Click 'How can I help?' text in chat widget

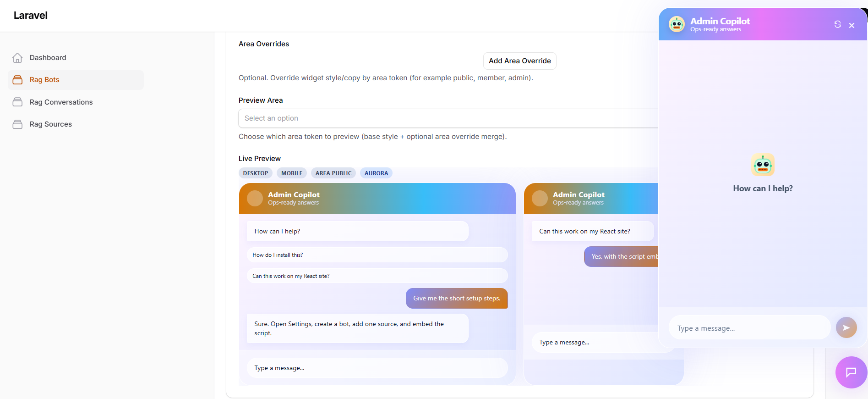[763, 188]
